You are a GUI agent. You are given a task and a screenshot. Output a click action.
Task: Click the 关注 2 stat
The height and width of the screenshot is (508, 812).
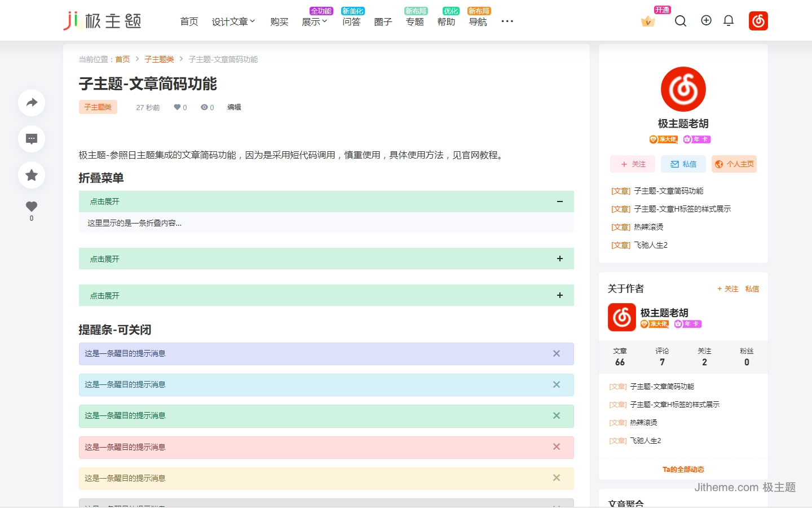pos(704,357)
